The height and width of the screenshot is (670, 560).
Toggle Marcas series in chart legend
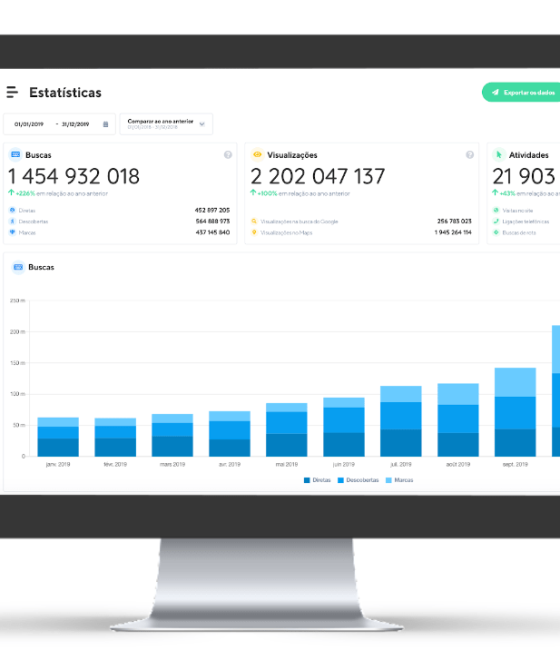pyautogui.click(x=400, y=480)
